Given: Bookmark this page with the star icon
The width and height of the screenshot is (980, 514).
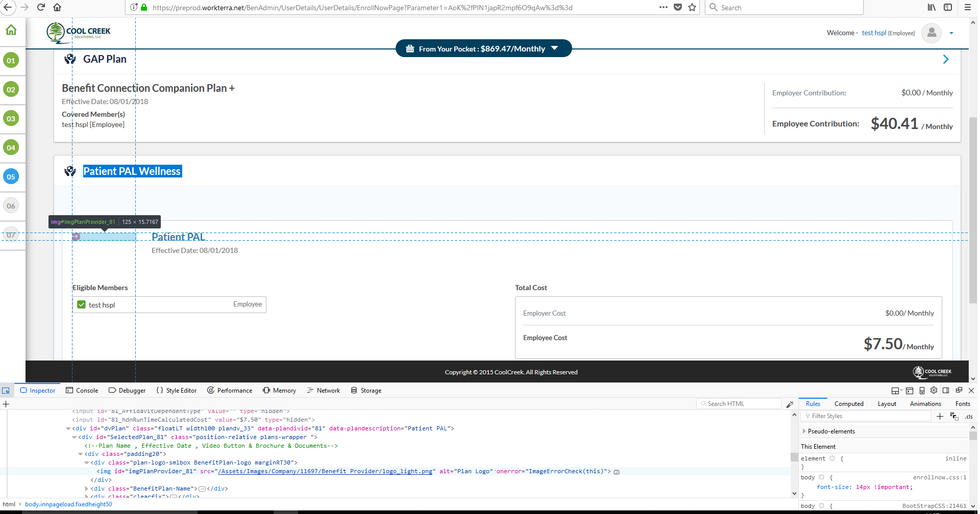Looking at the screenshot, I should tap(692, 7).
